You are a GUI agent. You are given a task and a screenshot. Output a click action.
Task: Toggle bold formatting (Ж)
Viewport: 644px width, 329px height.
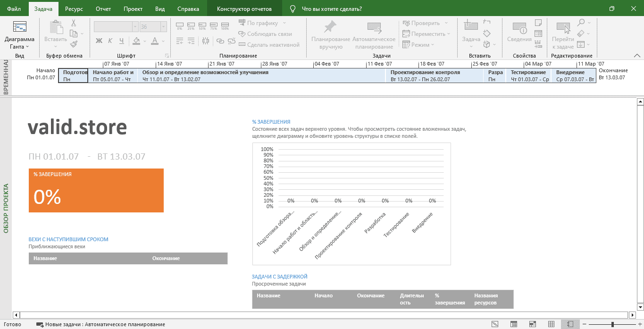99,41
